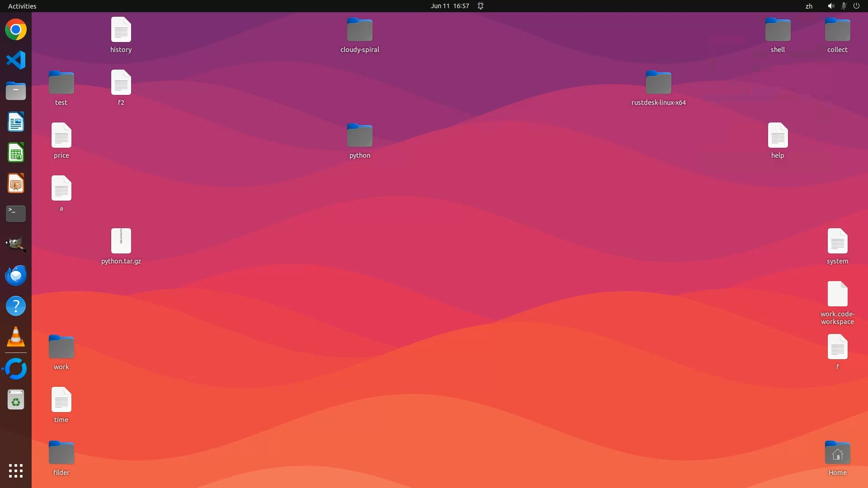Click the volume icon in top bar
Viewport: 868px width, 488px height.
click(830, 6)
